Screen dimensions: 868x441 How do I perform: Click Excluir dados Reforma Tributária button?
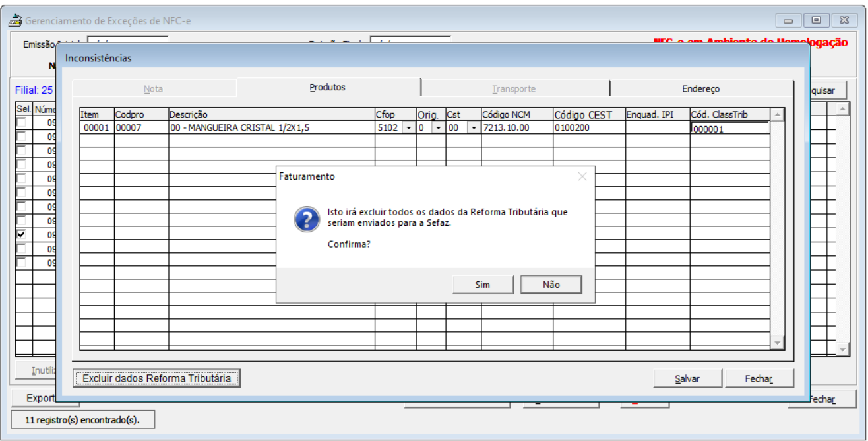point(157,378)
